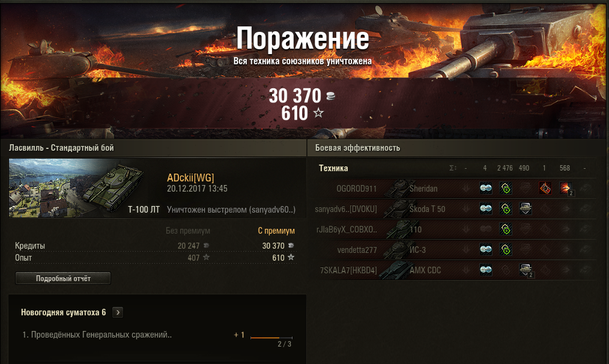Screen dimensions: 609x364
Task: Select the Без премиум column header
Action: point(188,231)
